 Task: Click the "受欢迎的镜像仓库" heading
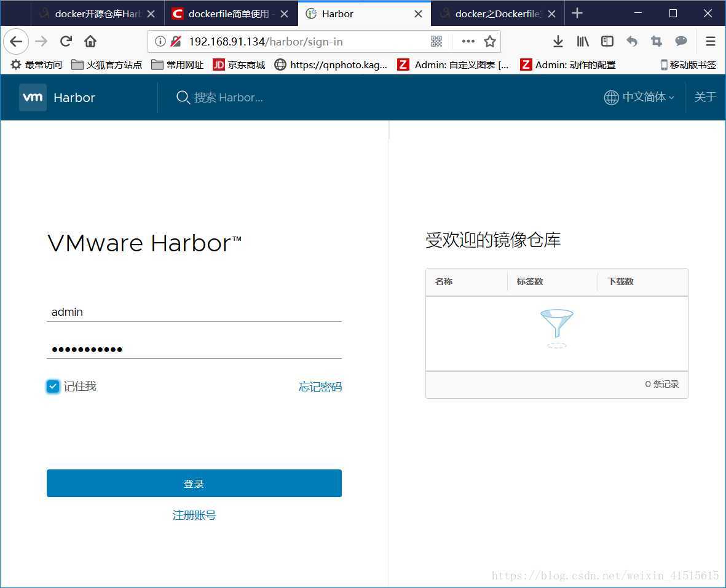pyautogui.click(x=493, y=240)
